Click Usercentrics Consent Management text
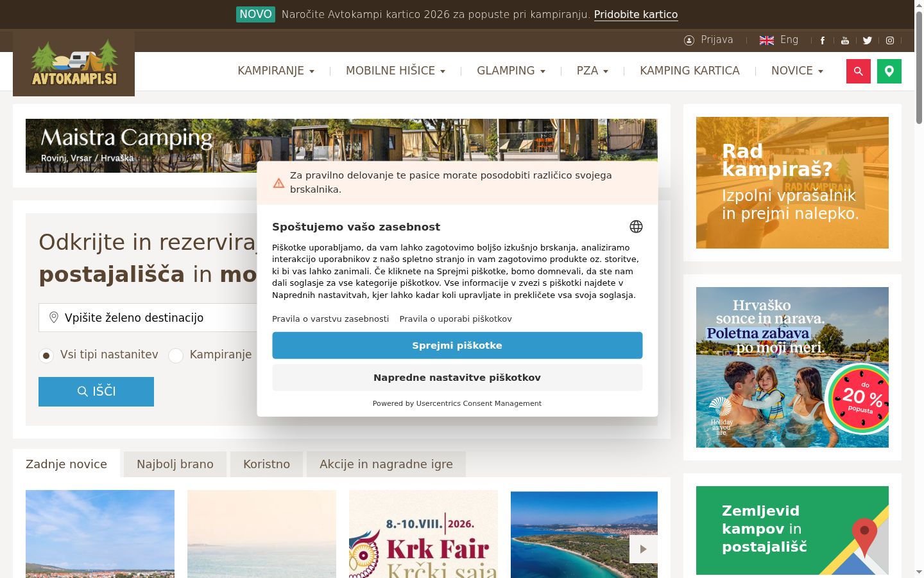The height and width of the screenshot is (578, 924). pos(479,403)
